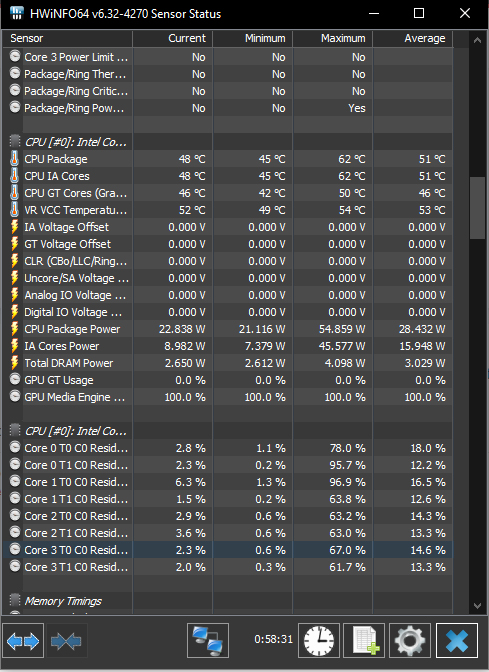Viewport: 489px width, 672px height.
Task: Click the expand columns double-arrow button
Action: [x=23, y=641]
